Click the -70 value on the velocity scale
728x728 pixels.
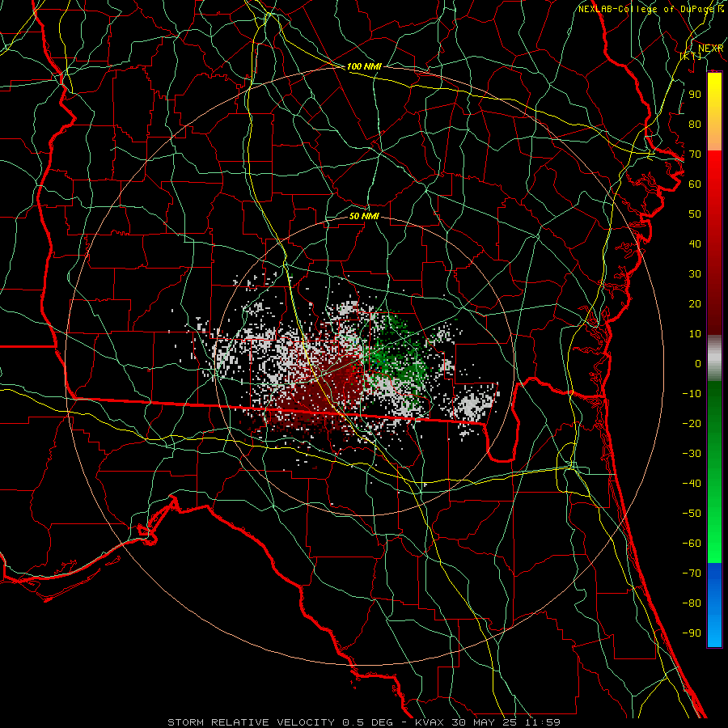692,574
